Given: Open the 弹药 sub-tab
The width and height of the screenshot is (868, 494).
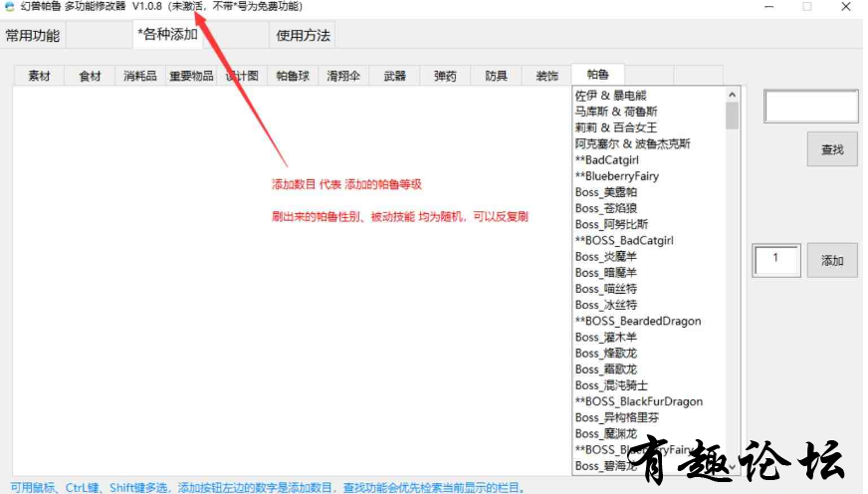Looking at the screenshot, I should pos(445,76).
